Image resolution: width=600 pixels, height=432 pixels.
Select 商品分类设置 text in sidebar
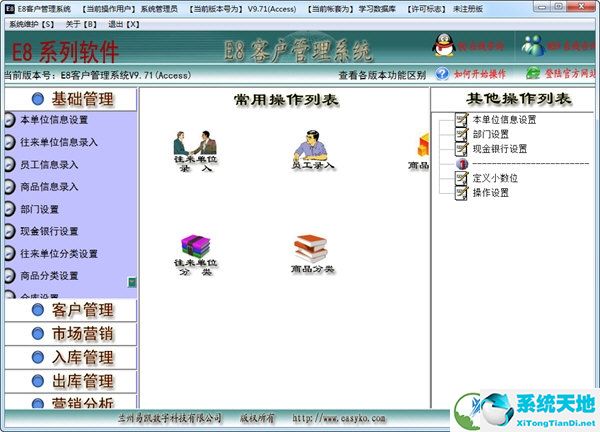(x=49, y=276)
